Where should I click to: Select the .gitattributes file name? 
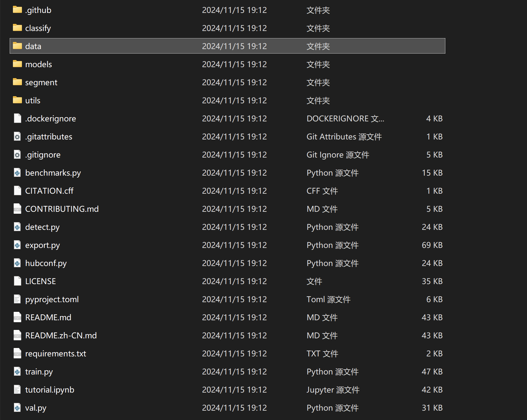pos(49,137)
